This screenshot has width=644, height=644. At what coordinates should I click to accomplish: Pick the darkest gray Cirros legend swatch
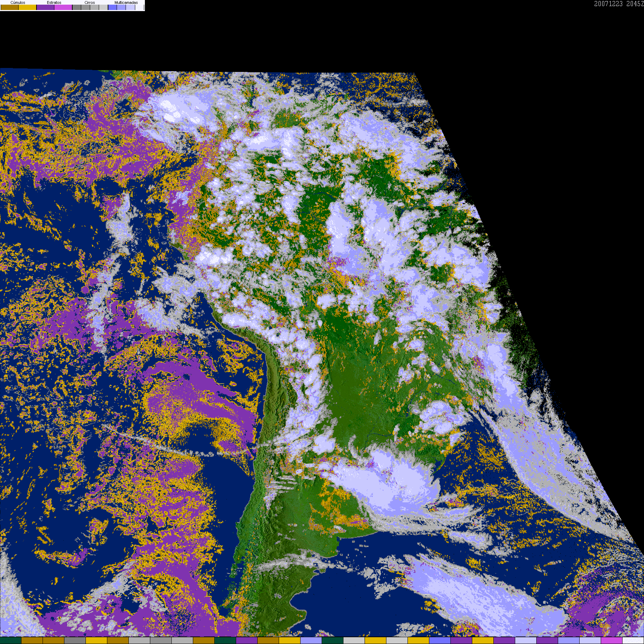click(x=77, y=7)
